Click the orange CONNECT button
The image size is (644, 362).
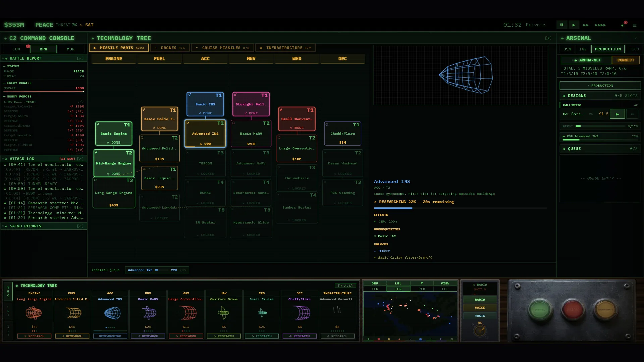[x=626, y=60]
